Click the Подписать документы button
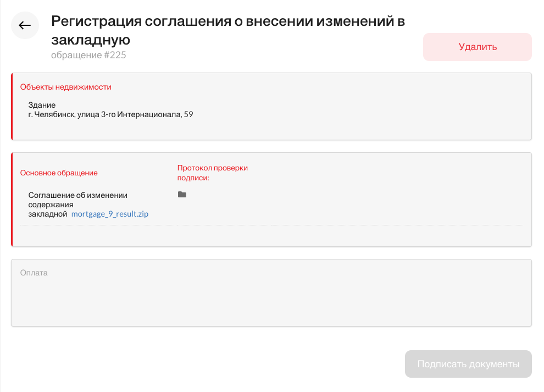The image size is (544, 392). (468, 364)
